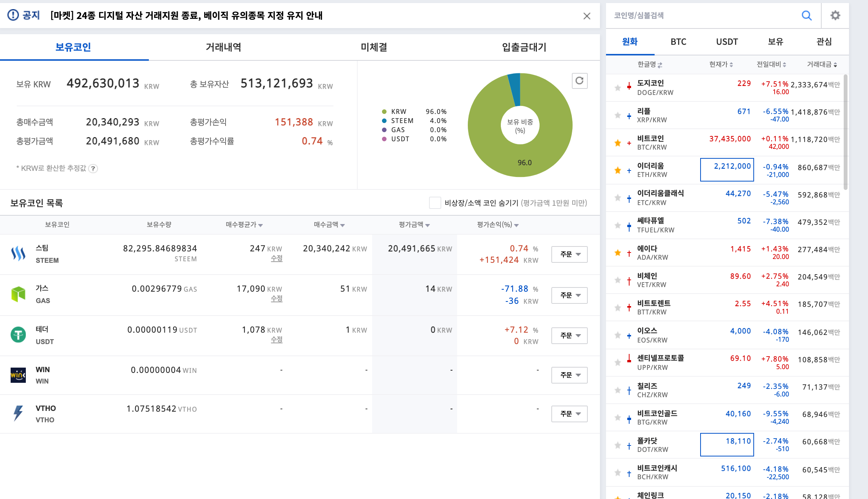The height and width of the screenshot is (499, 868).
Task: Click the STEEM coin logo
Action: click(18, 254)
